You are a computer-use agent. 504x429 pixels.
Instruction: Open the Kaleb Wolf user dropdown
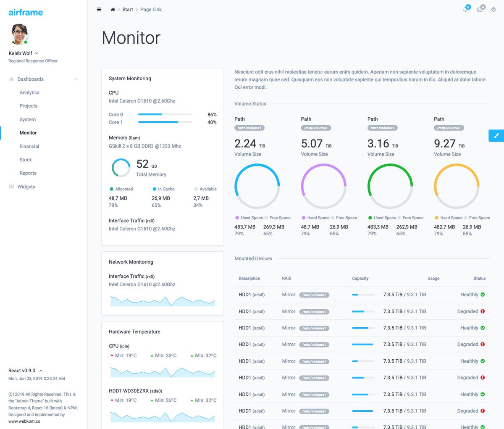pos(24,53)
